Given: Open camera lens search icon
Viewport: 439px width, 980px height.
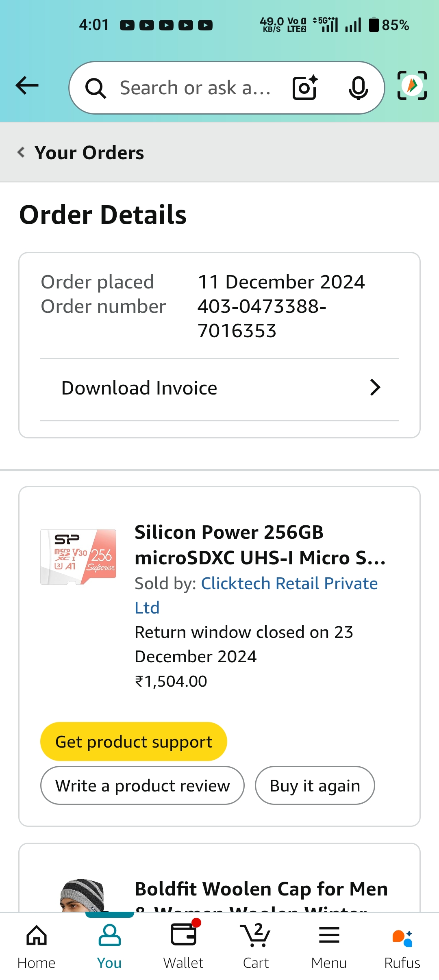Looking at the screenshot, I should pos(305,87).
